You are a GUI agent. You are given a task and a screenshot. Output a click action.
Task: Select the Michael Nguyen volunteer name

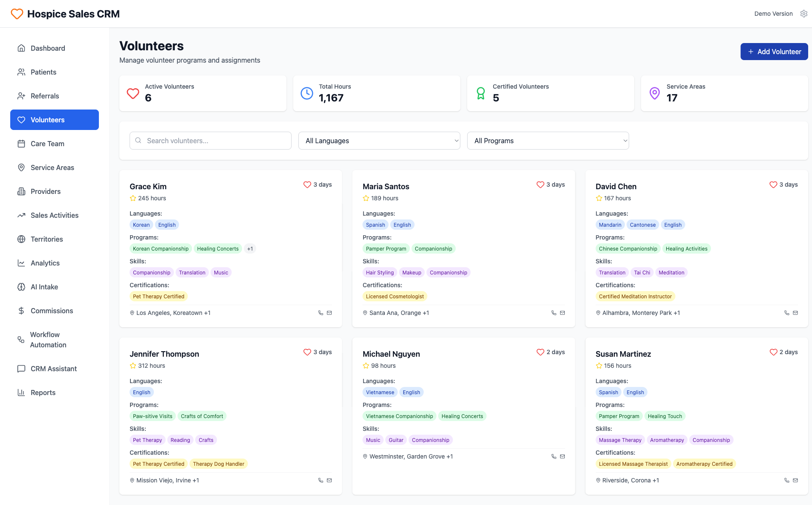[391, 354]
